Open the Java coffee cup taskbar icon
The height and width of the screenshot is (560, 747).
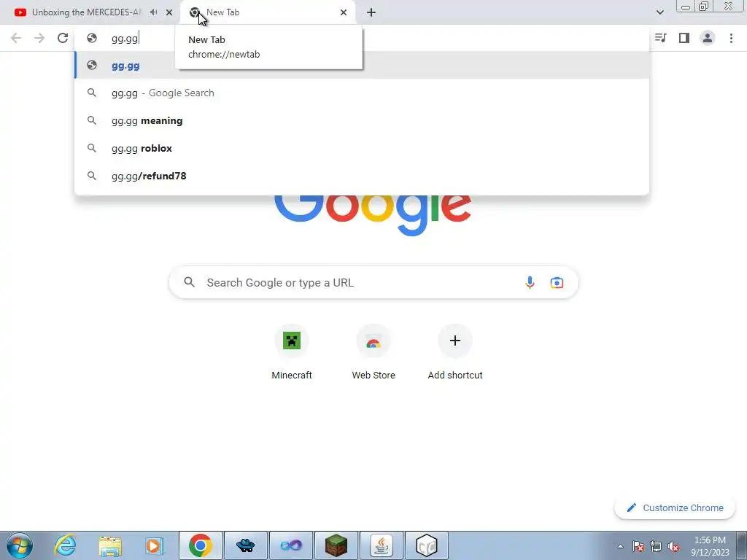[x=381, y=545]
